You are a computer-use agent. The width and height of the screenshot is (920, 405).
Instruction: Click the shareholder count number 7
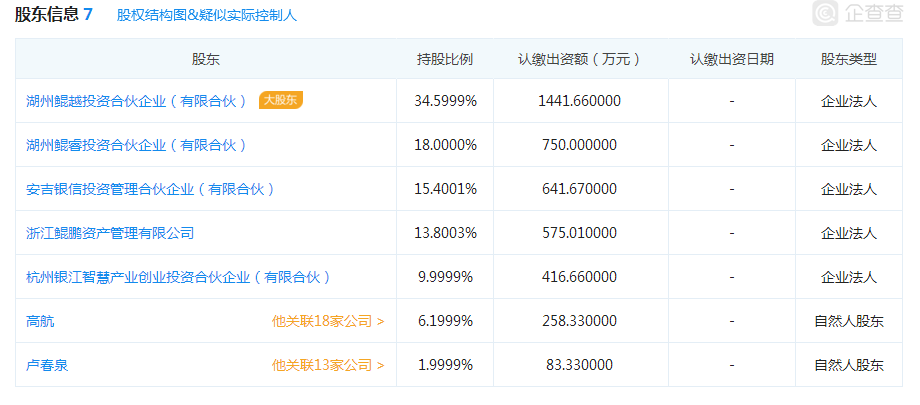88,16
